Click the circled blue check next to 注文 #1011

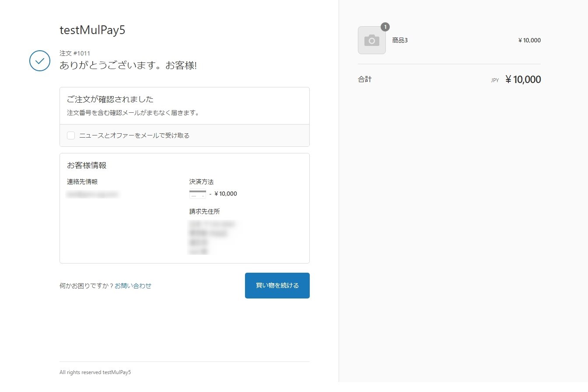click(39, 61)
